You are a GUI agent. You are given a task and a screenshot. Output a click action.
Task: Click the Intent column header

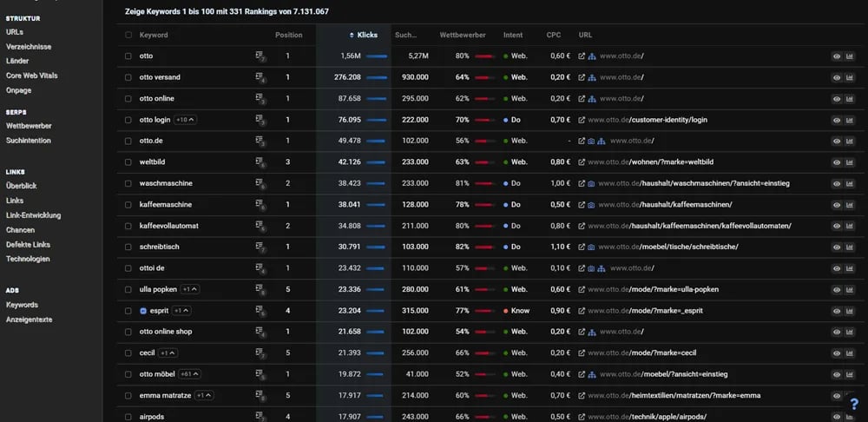pyautogui.click(x=513, y=35)
